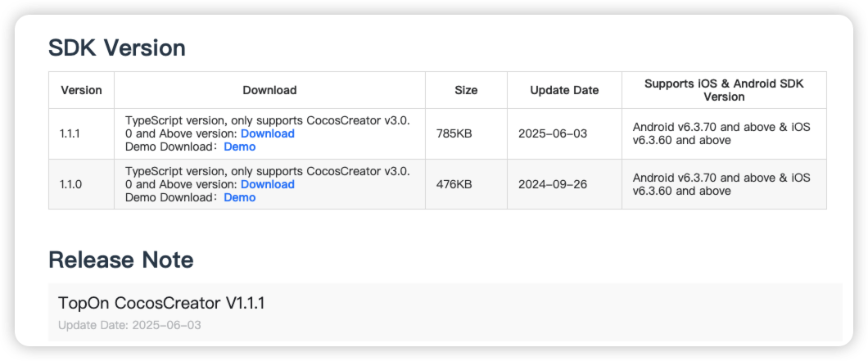Click Supports iOS & Android SDK Version header
The width and height of the screenshot is (868, 361).
pyautogui.click(x=724, y=90)
